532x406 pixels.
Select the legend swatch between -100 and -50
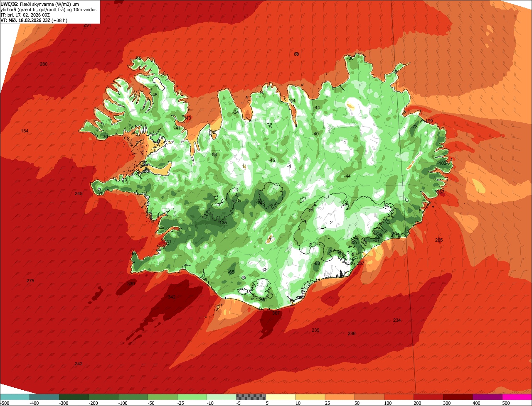133,397
